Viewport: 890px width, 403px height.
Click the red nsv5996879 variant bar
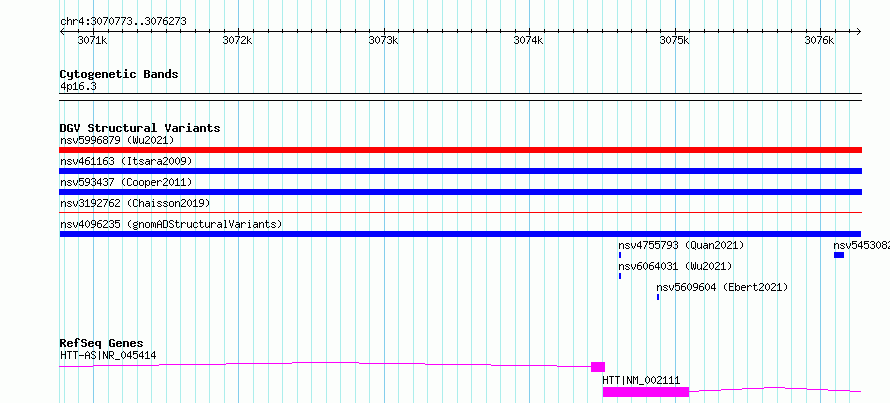[460, 150]
